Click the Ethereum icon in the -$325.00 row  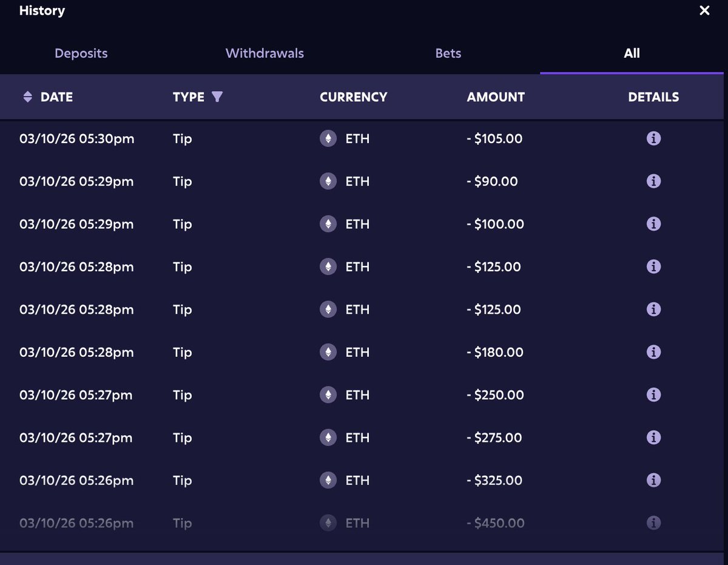(328, 480)
